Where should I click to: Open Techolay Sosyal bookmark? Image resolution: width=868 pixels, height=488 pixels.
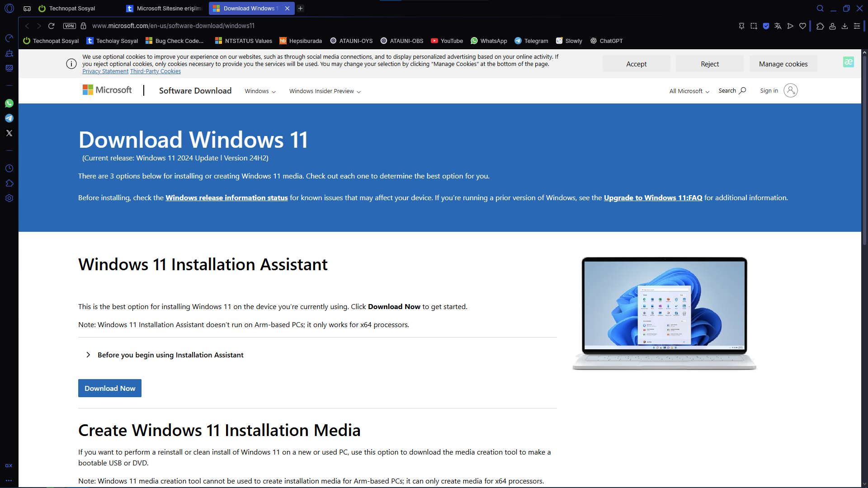click(112, 41)
